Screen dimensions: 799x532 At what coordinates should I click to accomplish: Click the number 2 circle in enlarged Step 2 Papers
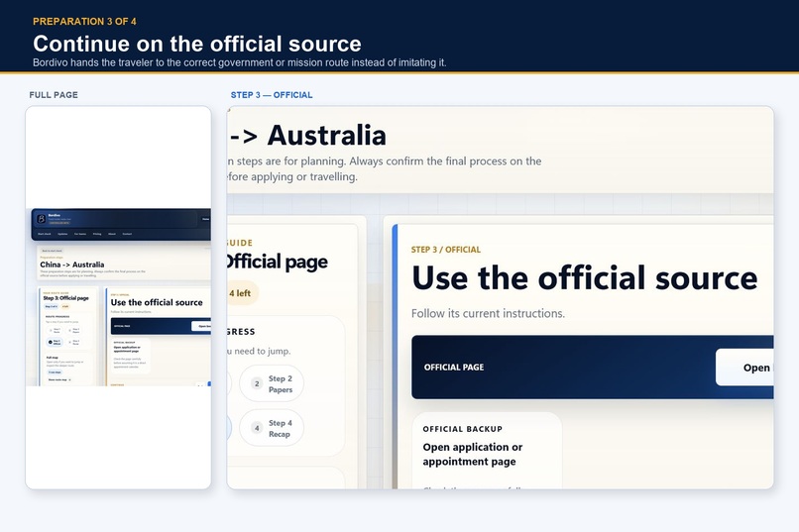257,383
